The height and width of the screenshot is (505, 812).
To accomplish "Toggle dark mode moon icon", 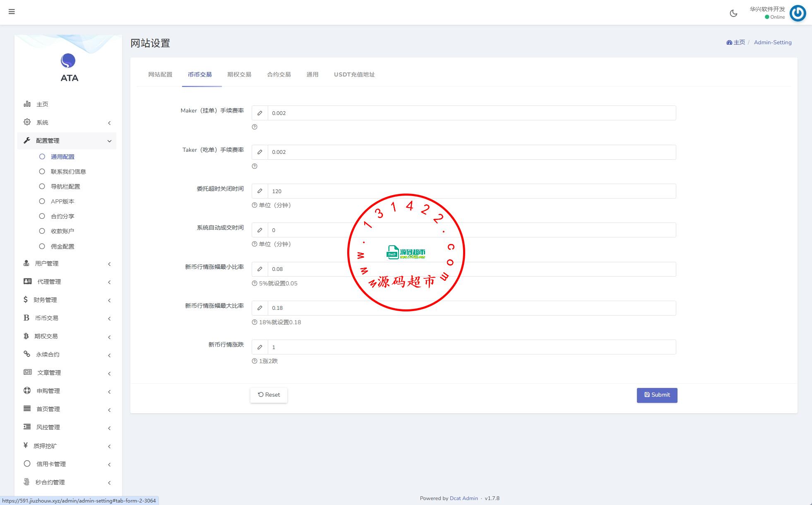I will 733,13.
